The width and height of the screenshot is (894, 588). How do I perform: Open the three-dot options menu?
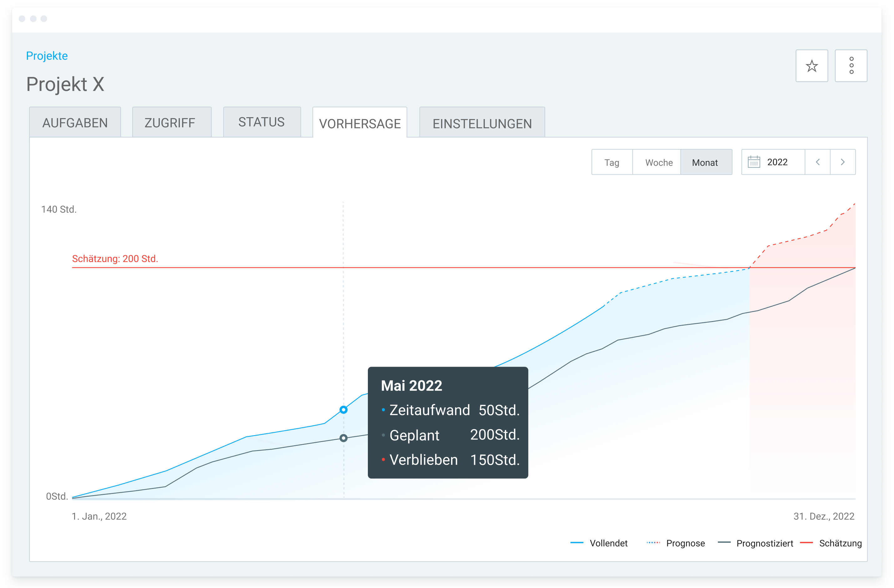coord(851,66)
